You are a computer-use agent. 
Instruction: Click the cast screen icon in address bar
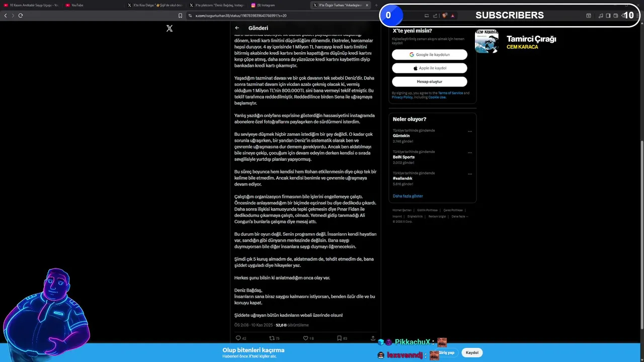pyautogui.click(x=427, y=16)
